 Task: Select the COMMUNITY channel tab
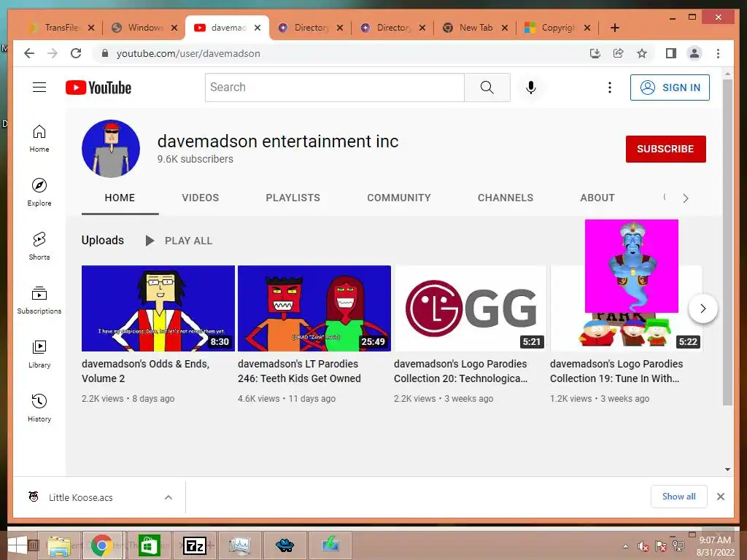pyautogui.click(x=399, y=198)
